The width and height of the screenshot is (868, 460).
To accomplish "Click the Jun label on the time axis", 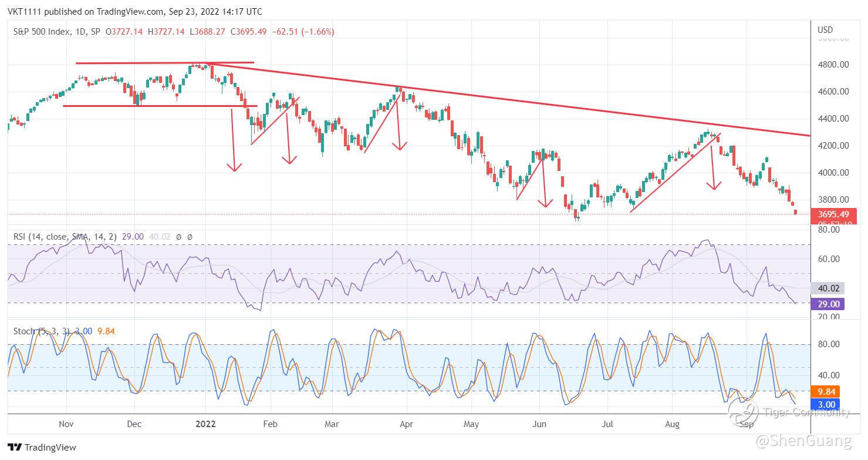I will [x=540, y=424].
